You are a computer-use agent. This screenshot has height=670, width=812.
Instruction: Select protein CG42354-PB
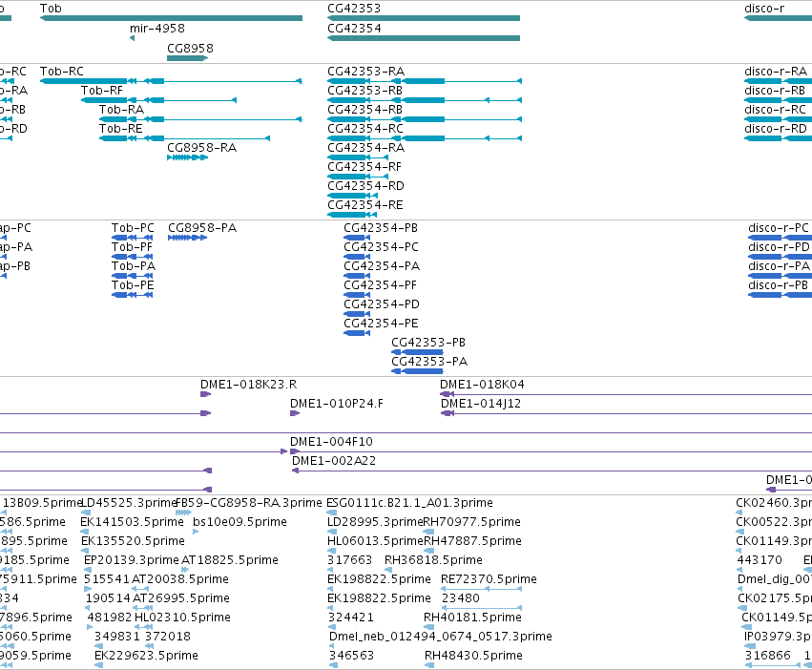click(381, 228)
